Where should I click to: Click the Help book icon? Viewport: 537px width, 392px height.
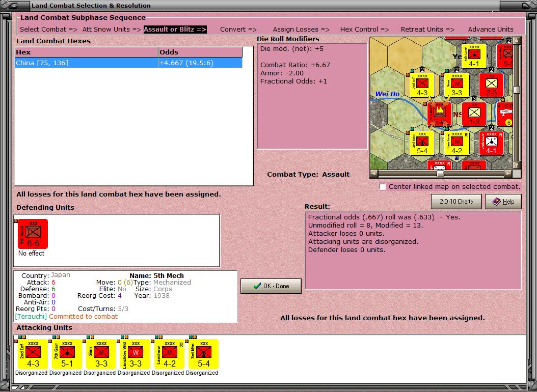tap(496, 202)
